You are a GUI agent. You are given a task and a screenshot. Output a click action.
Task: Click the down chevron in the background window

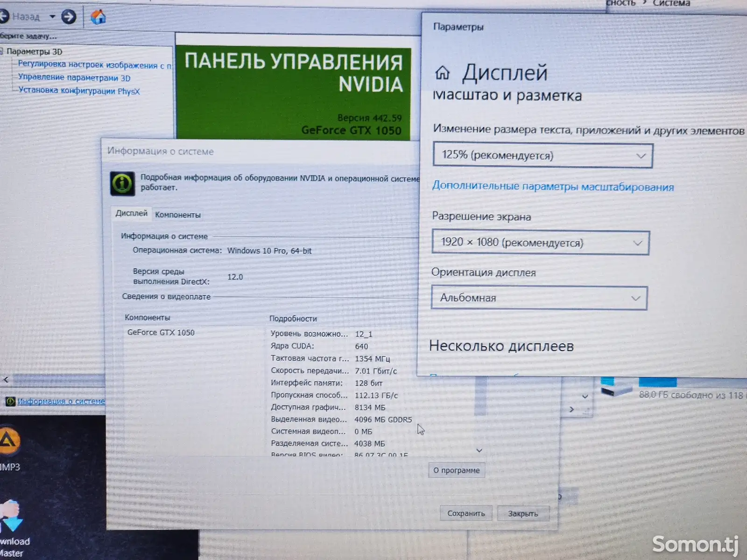click(585, 396)
